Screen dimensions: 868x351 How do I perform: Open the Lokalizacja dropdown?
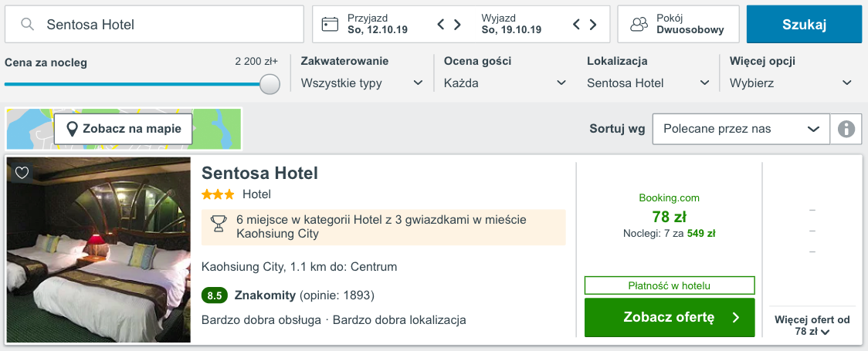[648, 83]
